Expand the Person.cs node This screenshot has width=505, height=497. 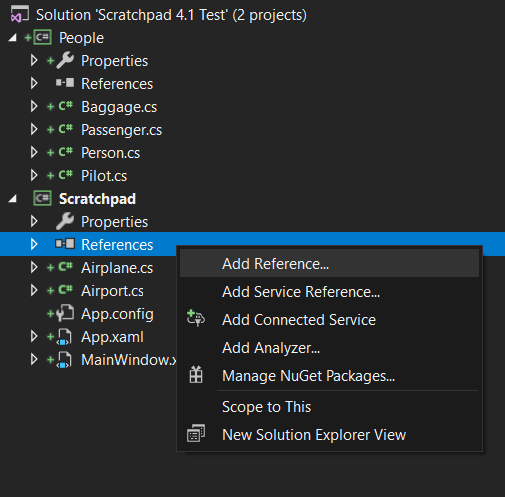tap(34, 152)
